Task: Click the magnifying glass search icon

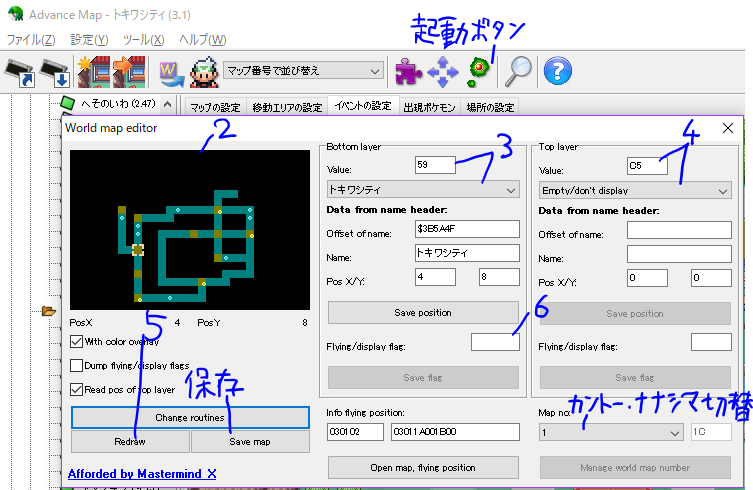Action: coord(518,72)
